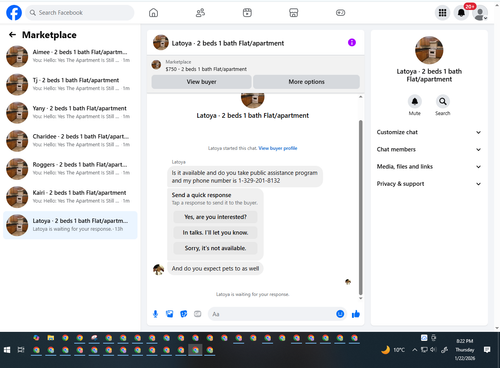Viewport: 500px width, 368px height.
Task: Open the apps grid menu
Action: click(x=442, y=13)
